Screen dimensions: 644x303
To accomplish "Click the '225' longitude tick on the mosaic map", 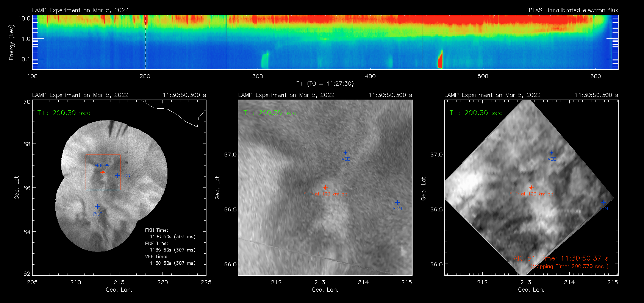I will point(206,282).
